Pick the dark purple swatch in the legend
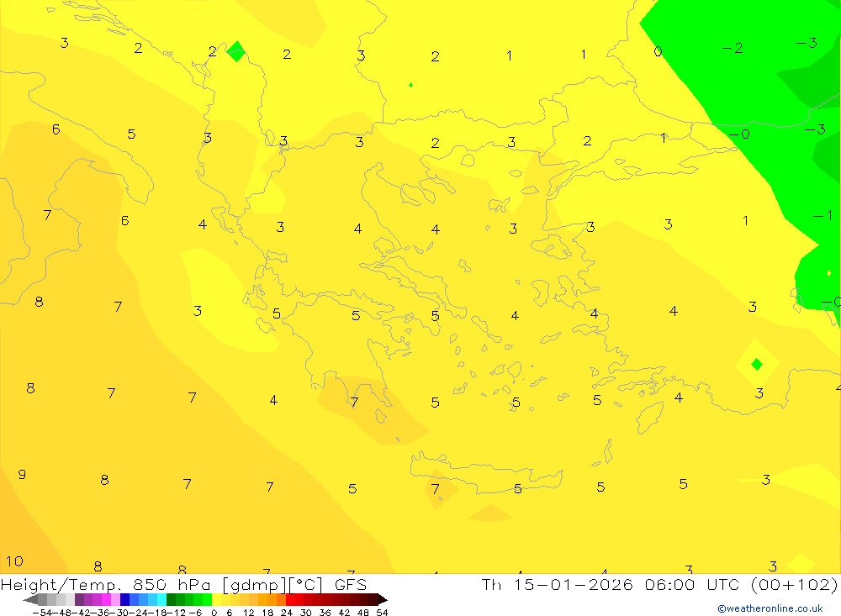Viewport: 841px width, 616px height. (79, 599)
